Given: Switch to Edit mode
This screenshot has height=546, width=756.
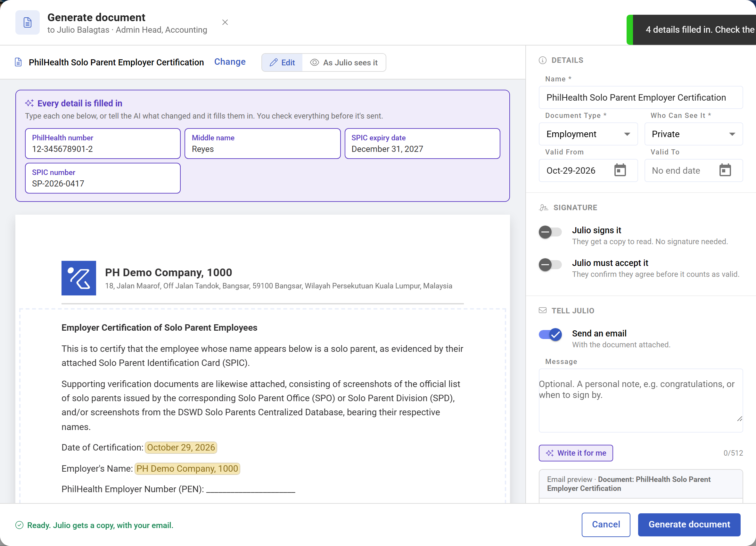Looking at the screenshot, I should pyautogui.click(x=282, y=62).
